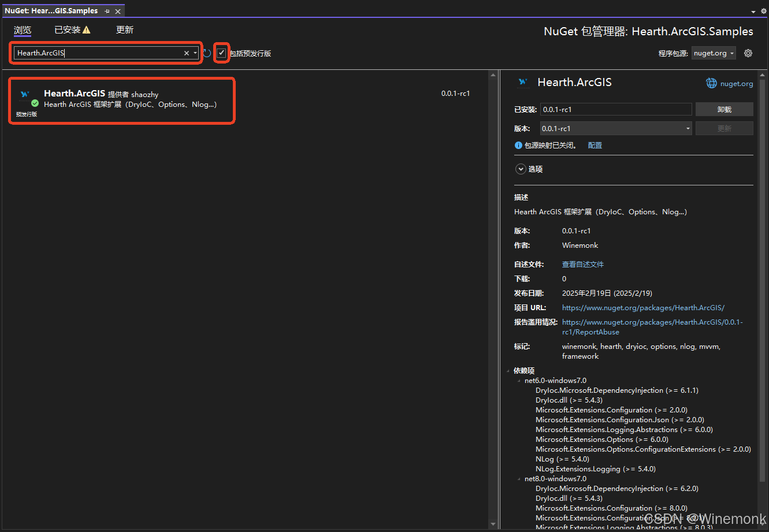Clear the search text with the X icon

tap(187, 53)
